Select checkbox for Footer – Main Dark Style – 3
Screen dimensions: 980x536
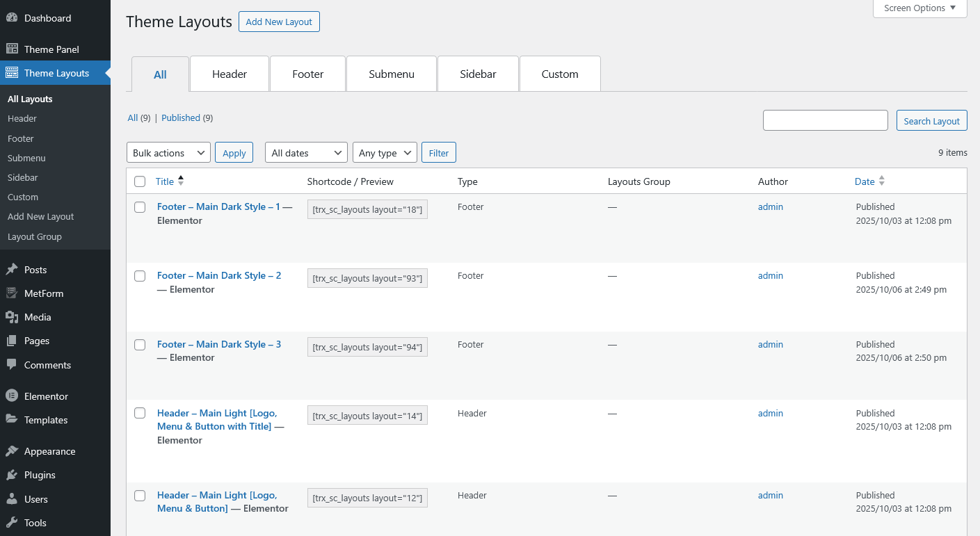140,345
